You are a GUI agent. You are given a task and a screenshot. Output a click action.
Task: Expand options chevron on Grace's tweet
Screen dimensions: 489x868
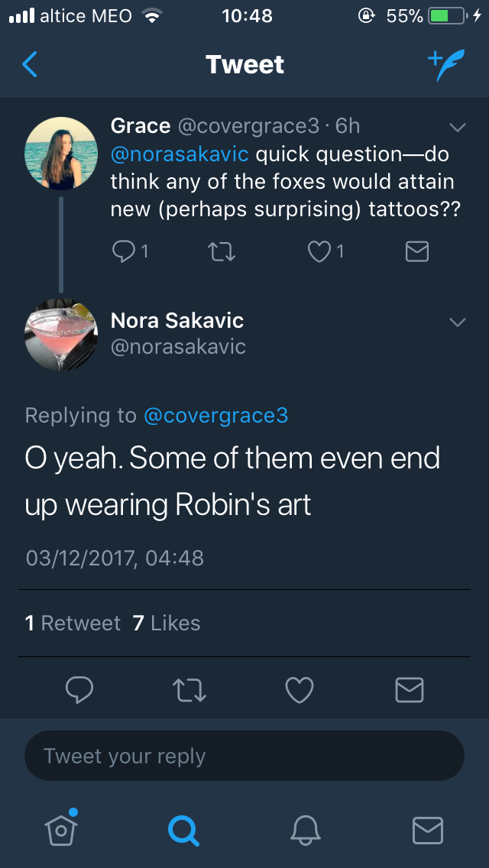pyautogui.click(x=457, y=126)
